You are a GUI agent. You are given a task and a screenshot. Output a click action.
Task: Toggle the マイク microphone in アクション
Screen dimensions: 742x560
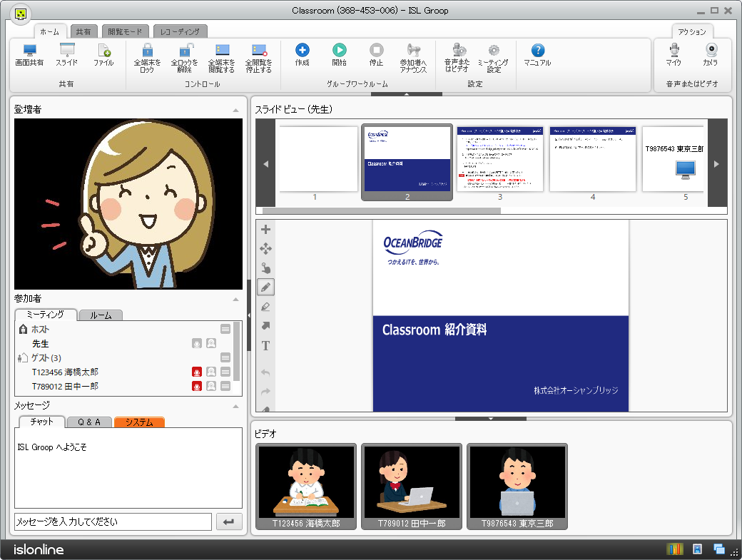pos(674,55)
